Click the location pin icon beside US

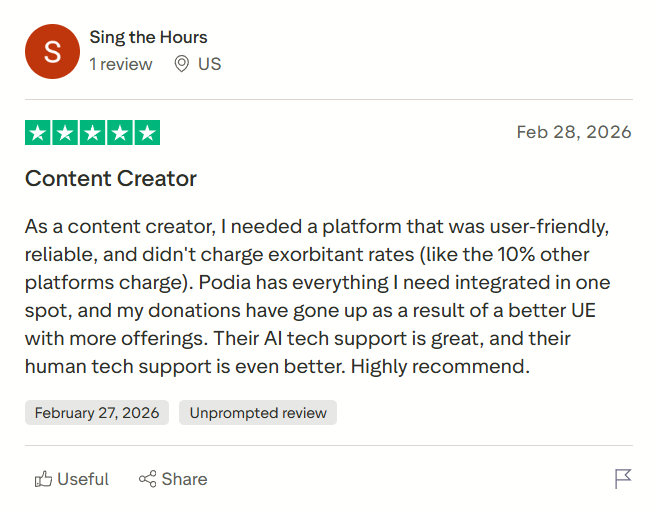(181, 64)
